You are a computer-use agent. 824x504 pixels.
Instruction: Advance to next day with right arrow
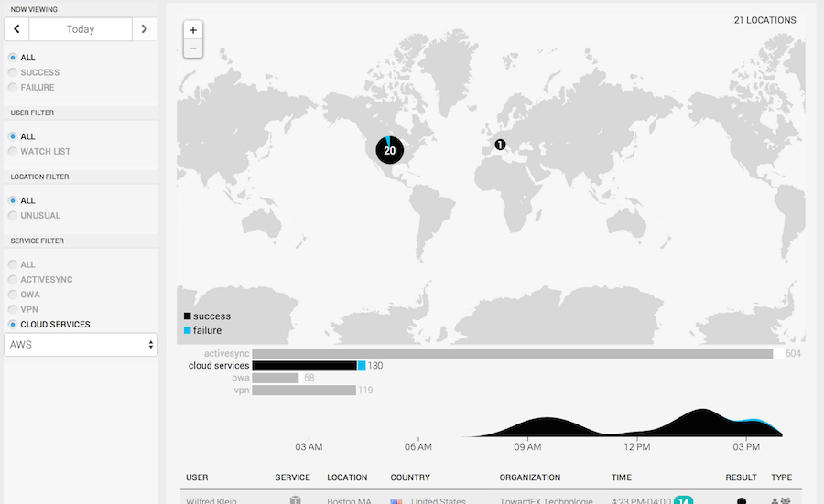144,29
